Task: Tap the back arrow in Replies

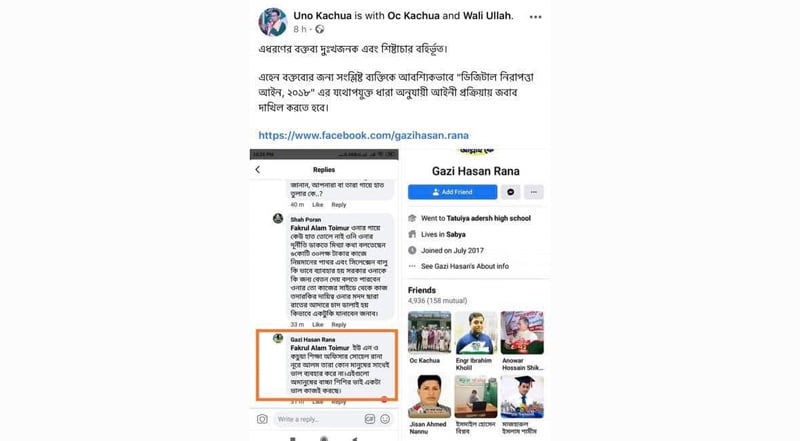Action: pos(258,169)
